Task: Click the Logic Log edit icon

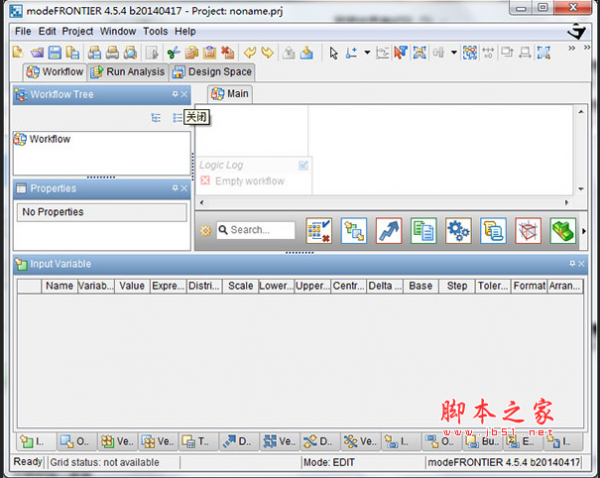Action: pos(303,165)
